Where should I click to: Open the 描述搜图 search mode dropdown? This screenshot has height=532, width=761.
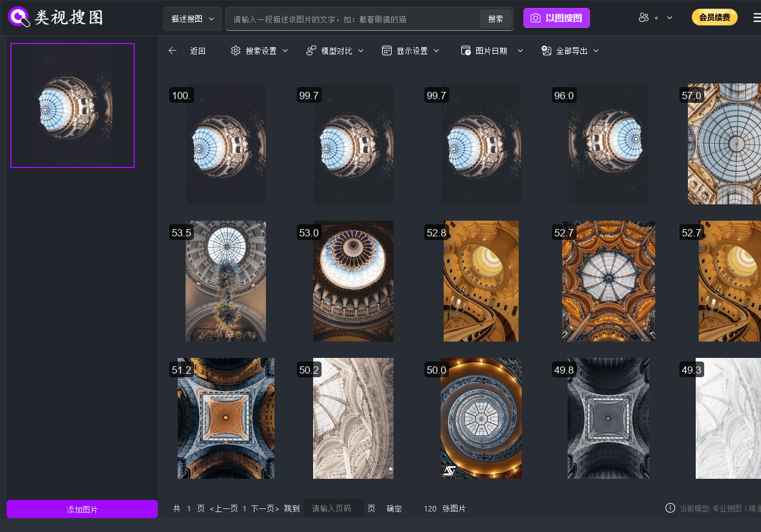pyautogui.click(x=192, y=19)
